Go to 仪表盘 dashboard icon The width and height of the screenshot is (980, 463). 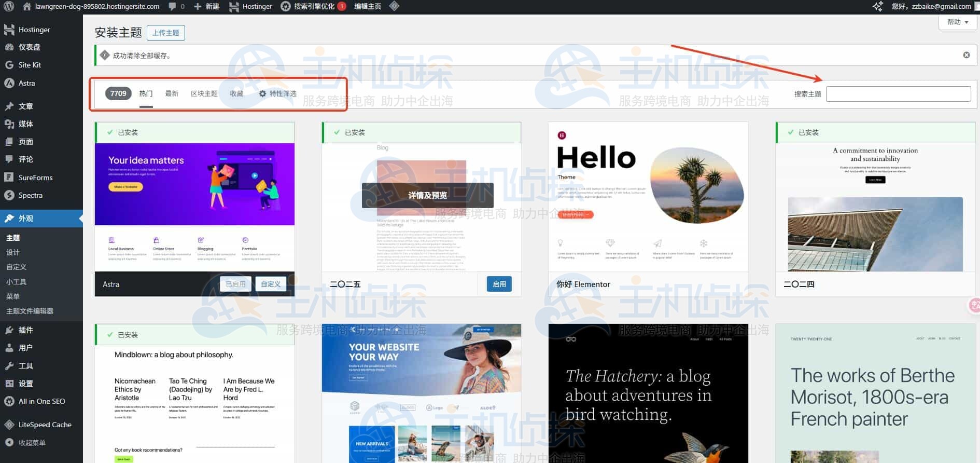(x=9, y=47)
